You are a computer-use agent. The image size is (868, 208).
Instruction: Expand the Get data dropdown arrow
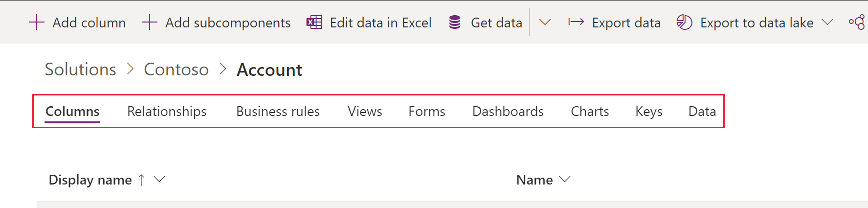click(x=545, y=23)
